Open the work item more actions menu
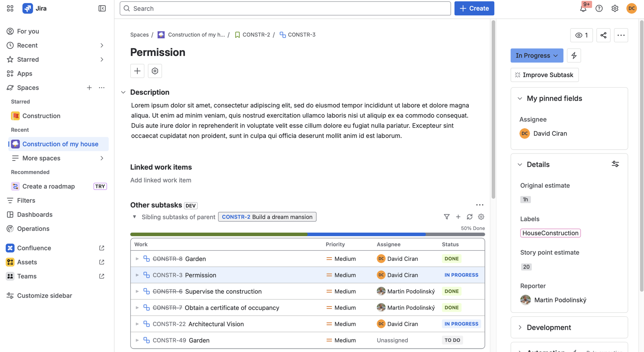Screen dimensions: 644x352 pyautogui.click(x=621, y=35)
